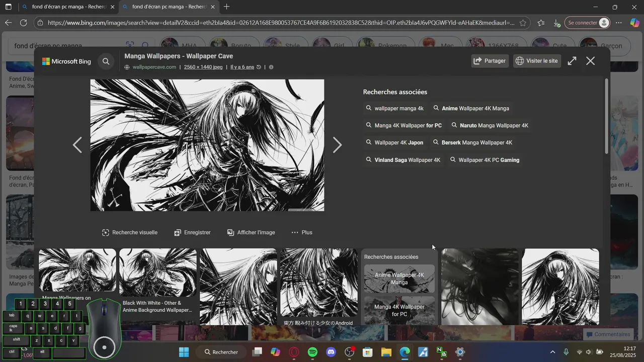Switch to the first browser tab
Viewport: 644px width, 362px height.
pos(69,7)
